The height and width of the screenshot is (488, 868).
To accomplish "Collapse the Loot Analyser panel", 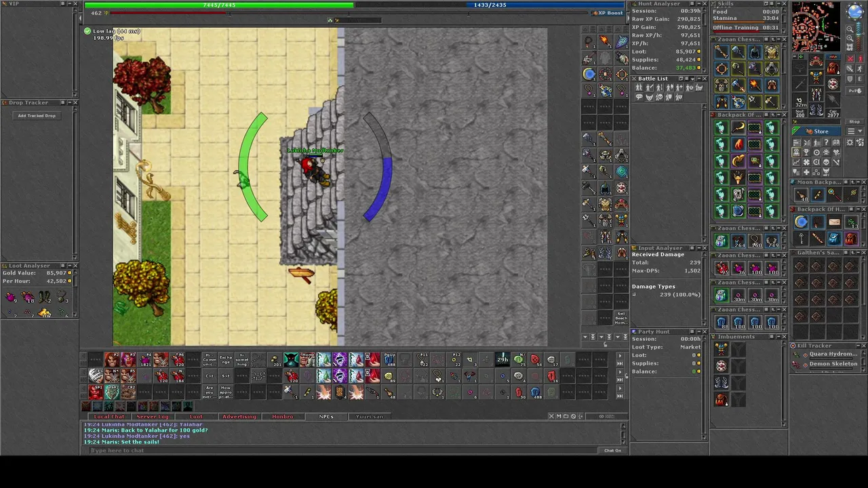I will pyautogui.click(x=69, y=266).
